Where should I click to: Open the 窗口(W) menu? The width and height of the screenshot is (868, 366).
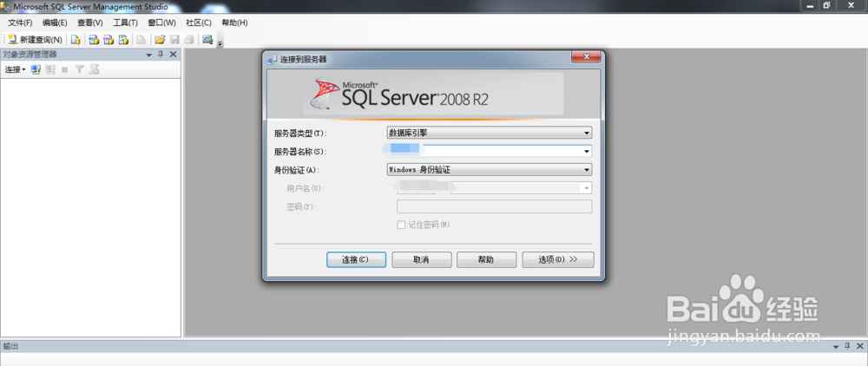click(161, 23)
